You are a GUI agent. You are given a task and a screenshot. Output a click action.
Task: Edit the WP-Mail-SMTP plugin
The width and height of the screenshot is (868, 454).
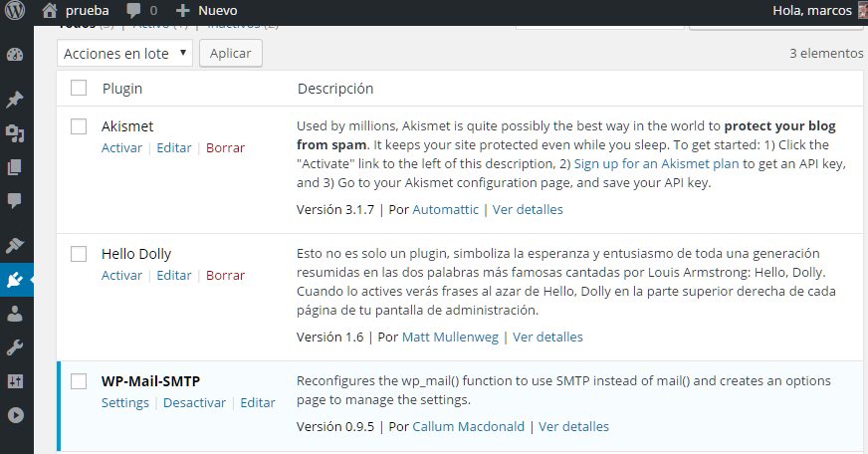tap(258, 402)
